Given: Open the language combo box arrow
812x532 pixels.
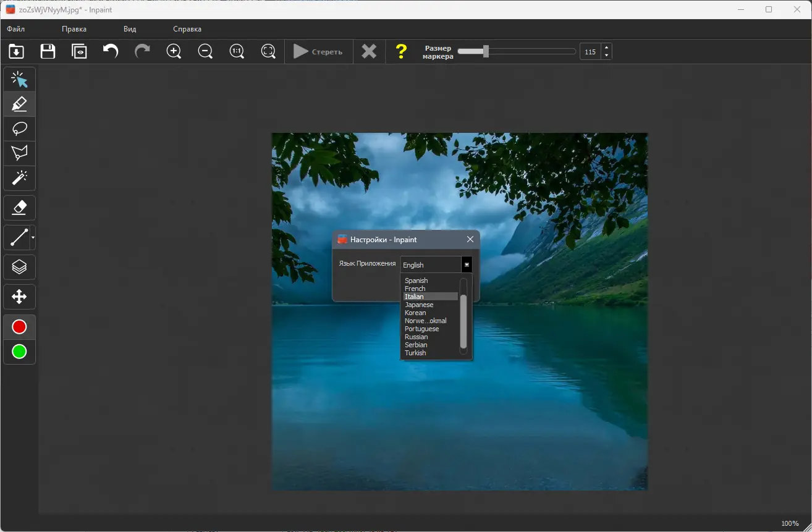Looking at the screenshot, I should (x=467, y=264).
